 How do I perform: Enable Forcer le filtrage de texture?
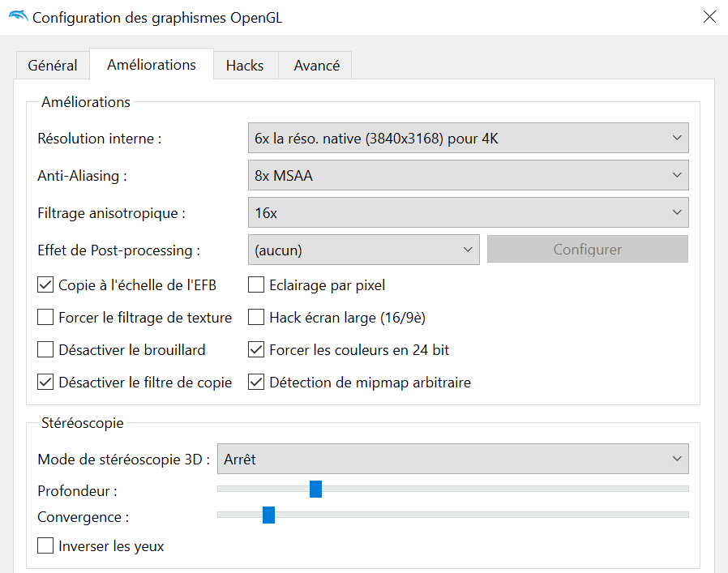coord(45,318)
